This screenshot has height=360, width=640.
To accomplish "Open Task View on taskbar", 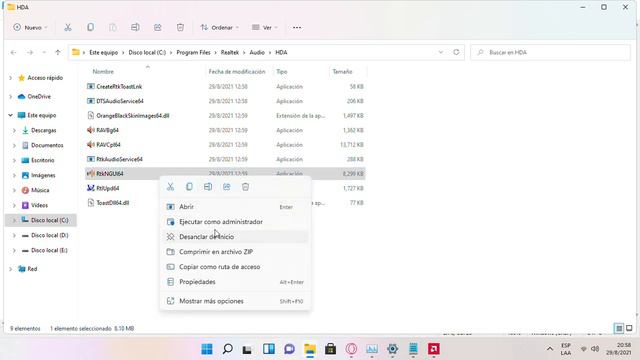I will coord(247,349).
